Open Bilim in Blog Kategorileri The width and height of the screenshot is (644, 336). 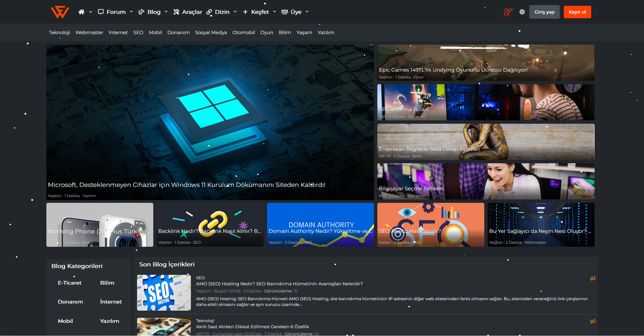(x=107, y=283)
